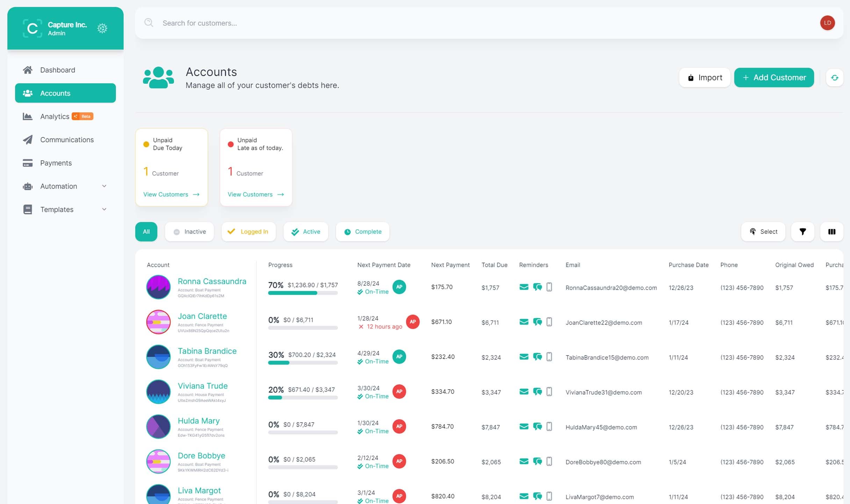Viewport: 850px width, 504px height.
Task: Open the columns layout icon
Action: [831, 232]
